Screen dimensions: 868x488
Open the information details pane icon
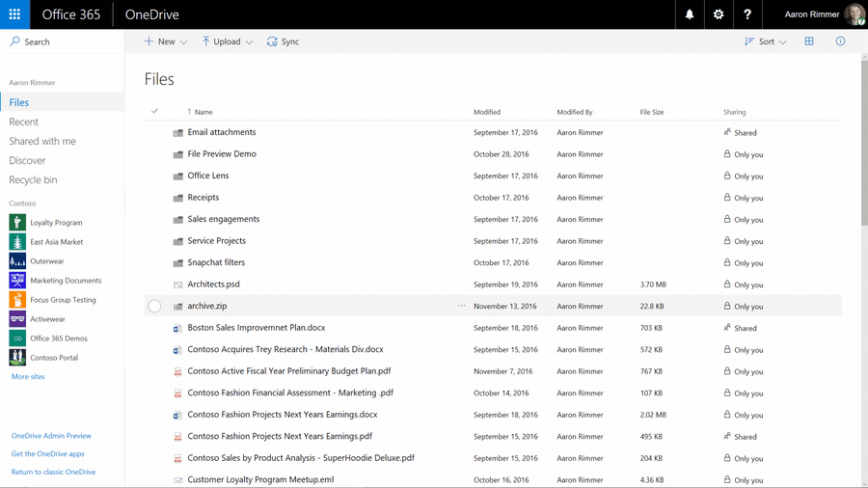click(x=840, y=41)
